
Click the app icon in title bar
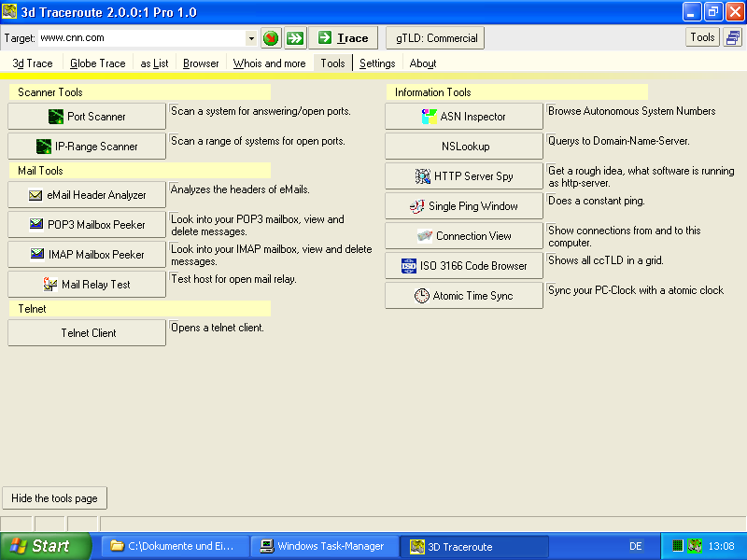coord(9,11)
